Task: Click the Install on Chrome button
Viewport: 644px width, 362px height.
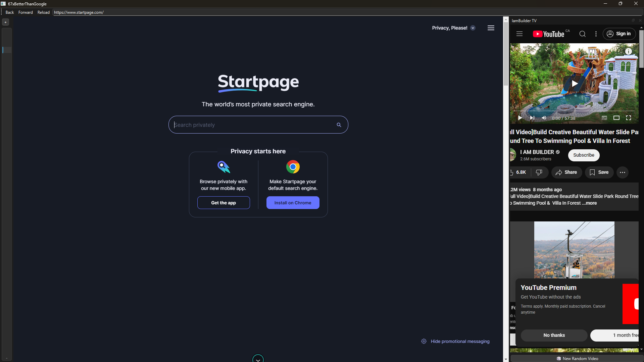Action: [x=293, y=203]
